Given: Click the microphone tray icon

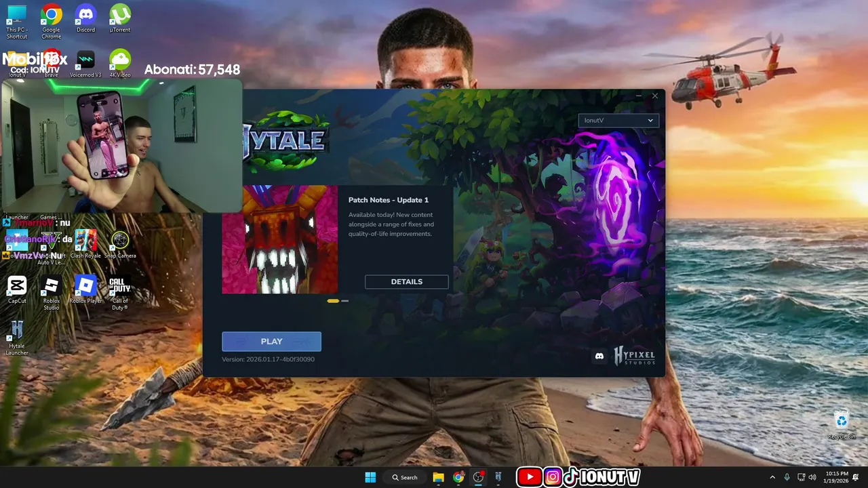Looking at the screenshot, I should coord(787,477).
